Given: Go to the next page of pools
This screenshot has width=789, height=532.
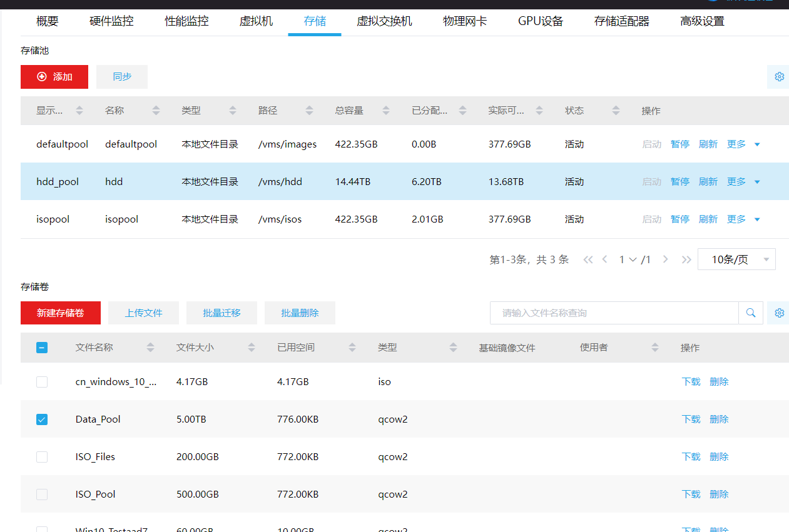Looking at the screenshot, I should tap(665, 259).
